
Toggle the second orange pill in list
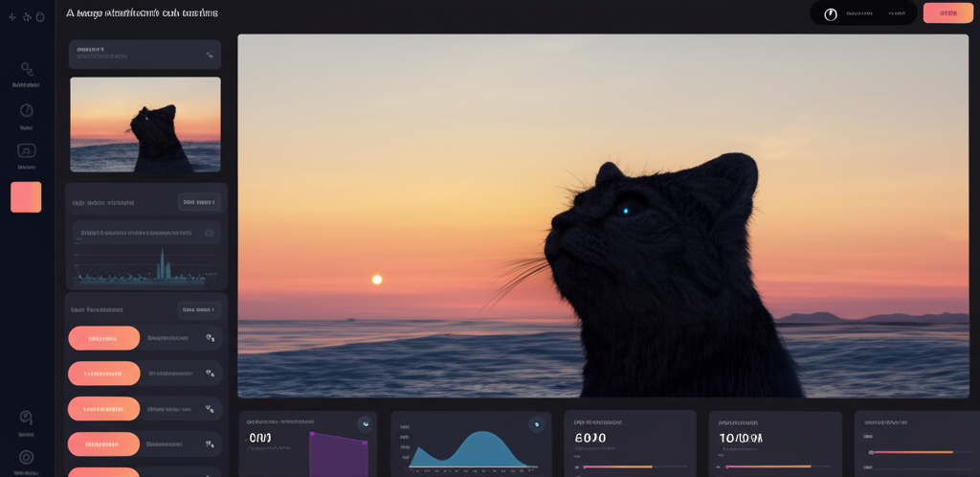[103, 374]
